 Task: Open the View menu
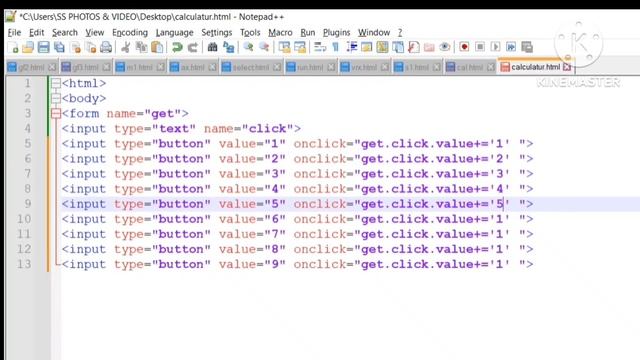pos(95,33)
